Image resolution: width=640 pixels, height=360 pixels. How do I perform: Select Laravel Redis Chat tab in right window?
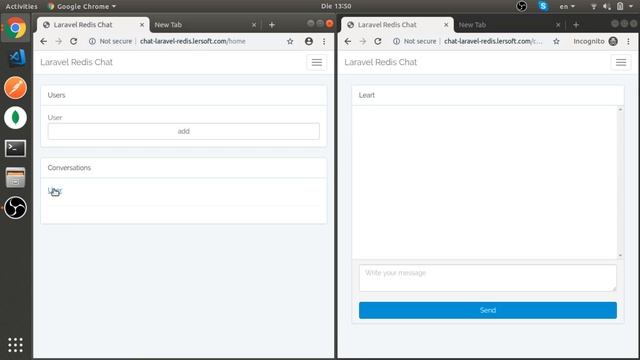point(397,25)
